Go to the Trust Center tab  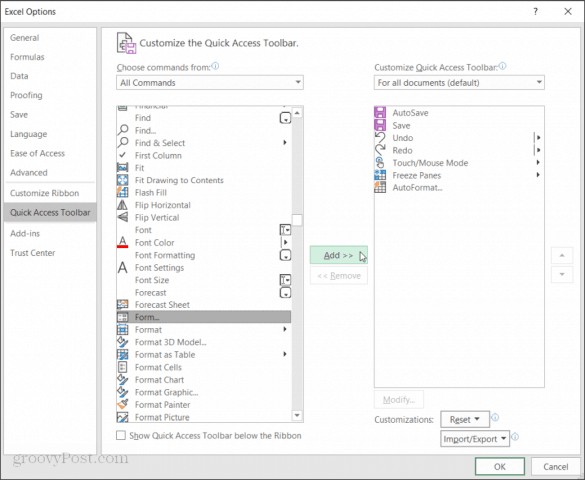point(32,253)
